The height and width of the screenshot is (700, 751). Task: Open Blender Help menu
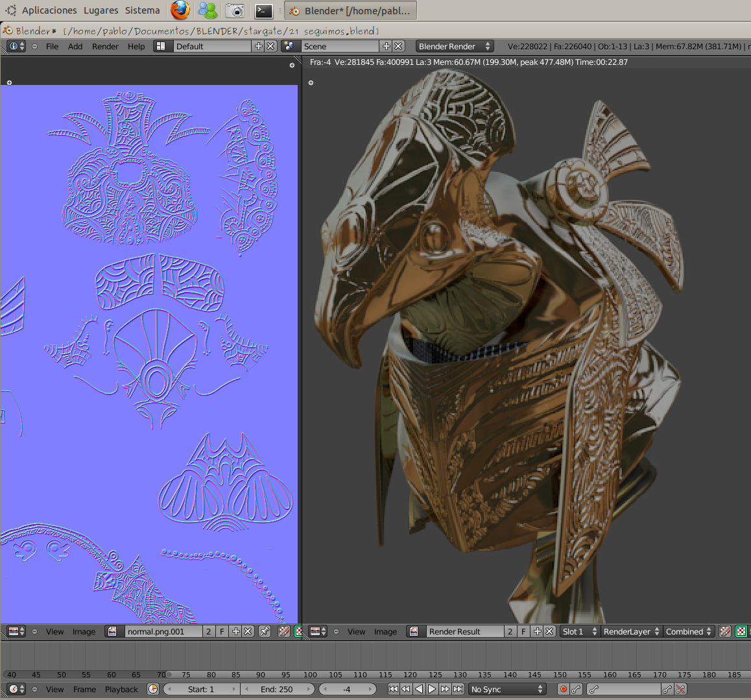click(x=136, y=47)
